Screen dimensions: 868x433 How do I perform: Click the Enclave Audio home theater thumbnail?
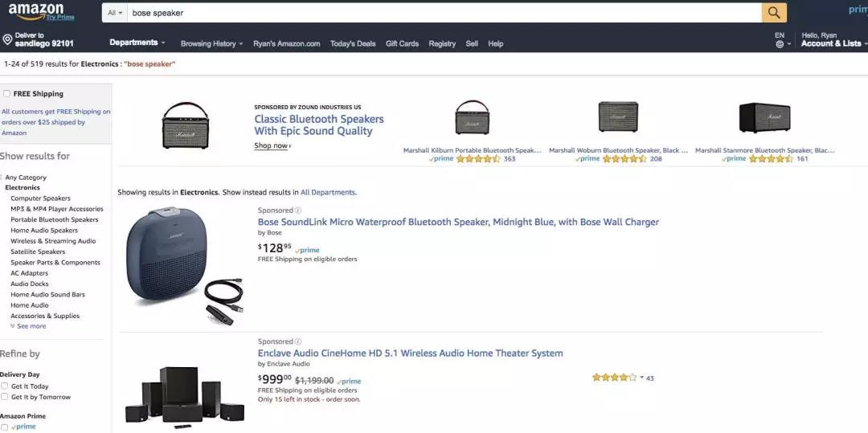pyautogui.click(x=184, y=397)
